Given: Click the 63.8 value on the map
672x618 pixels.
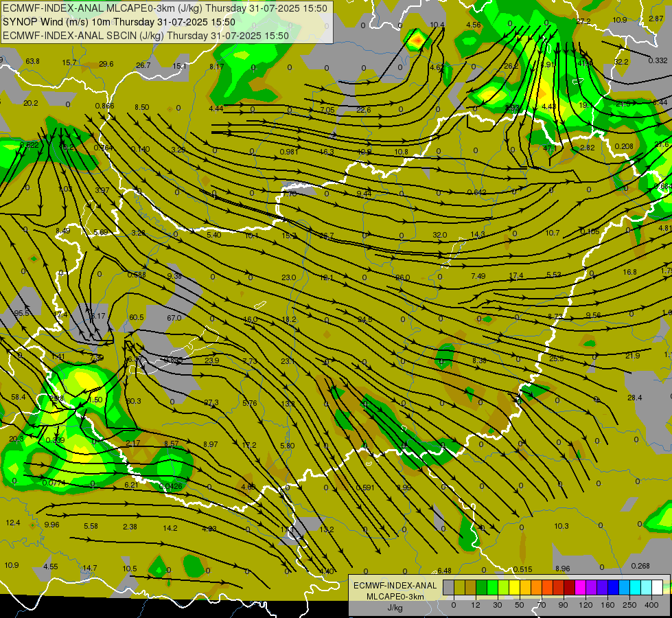Looking at the screenshot, I should 32,61.
